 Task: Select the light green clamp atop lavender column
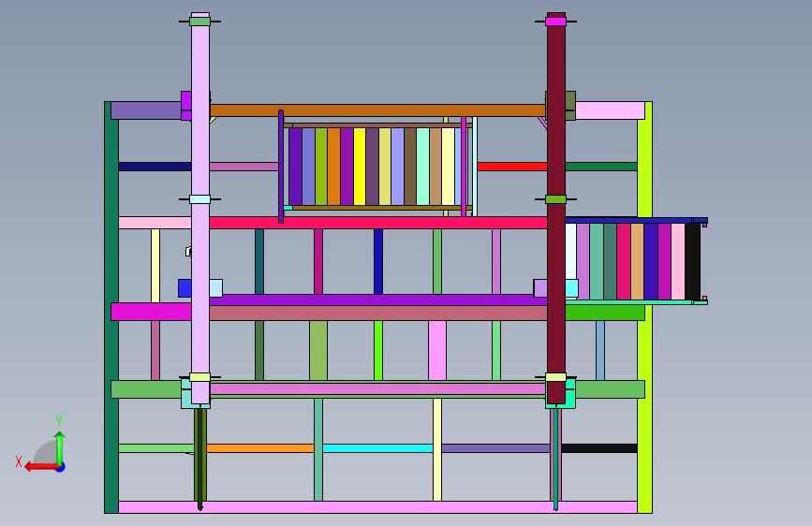coord(199,22)
